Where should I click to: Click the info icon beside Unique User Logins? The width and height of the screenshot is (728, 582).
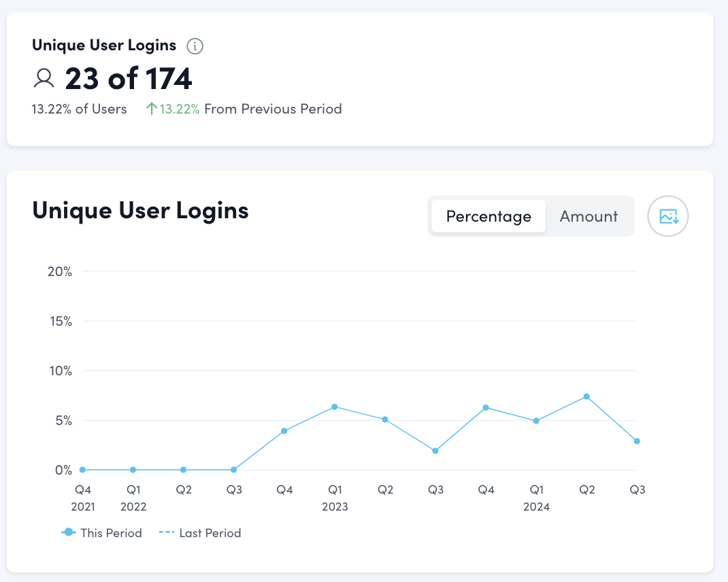[195, 46]
